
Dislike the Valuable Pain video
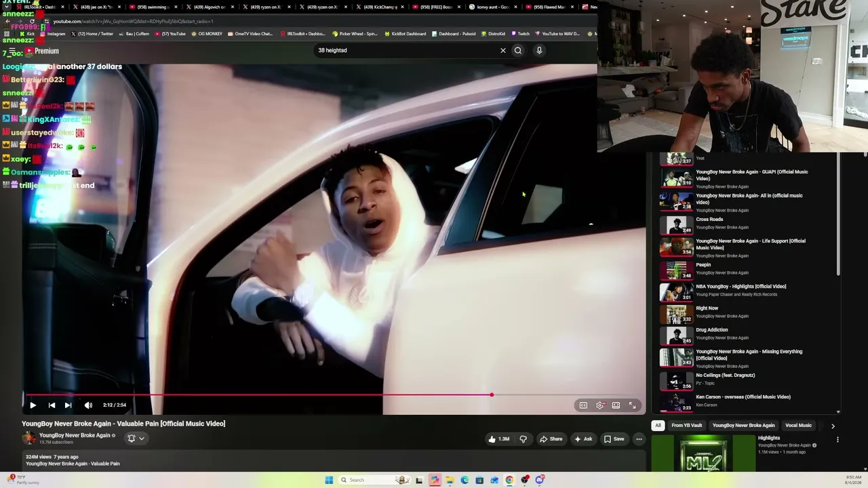coord(523,439)
